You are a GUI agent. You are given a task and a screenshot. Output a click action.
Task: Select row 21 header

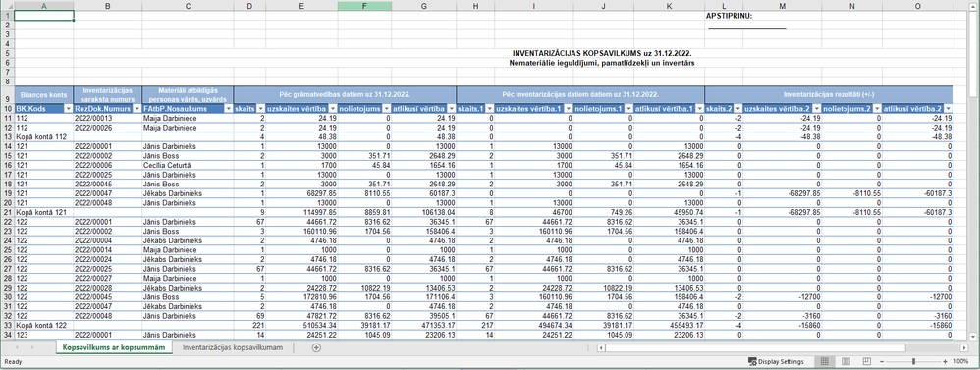pyautogui.click(x=7, y=212)
